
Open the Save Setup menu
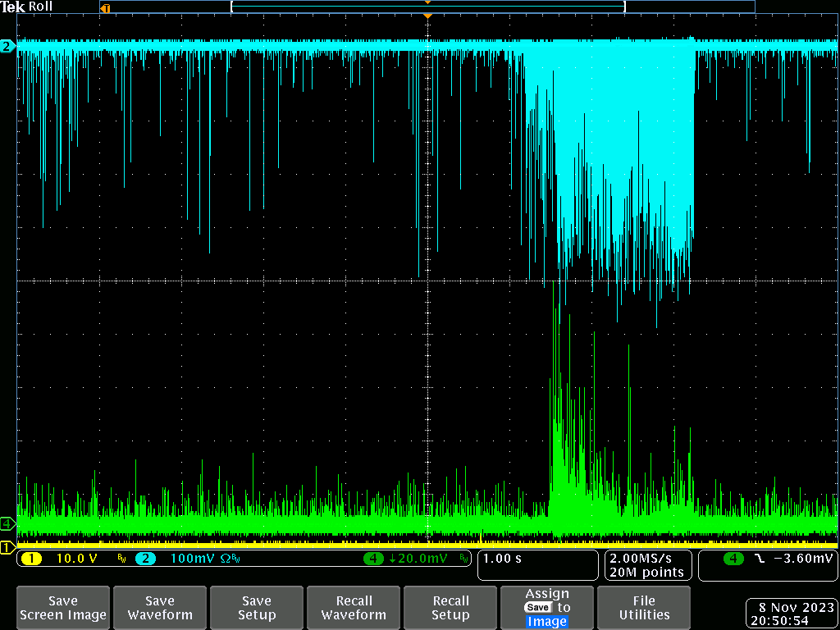tap(257, 608)
